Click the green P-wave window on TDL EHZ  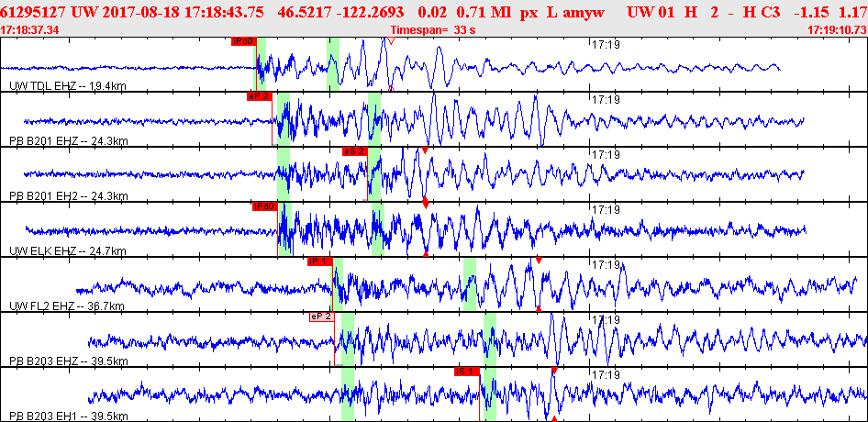pyautogui.click(x=261, y=63)
